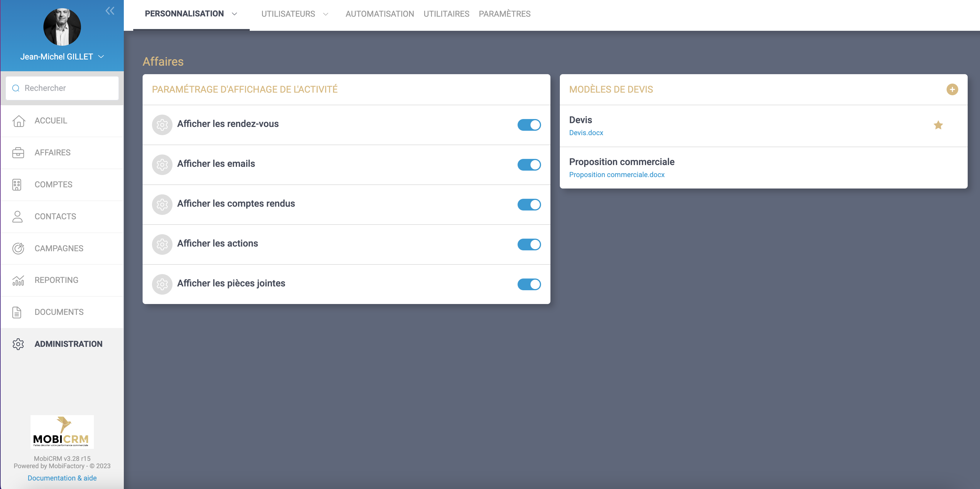980x489 pixels.
Task: Click the star on Devis template
Action: click(938, 125)
